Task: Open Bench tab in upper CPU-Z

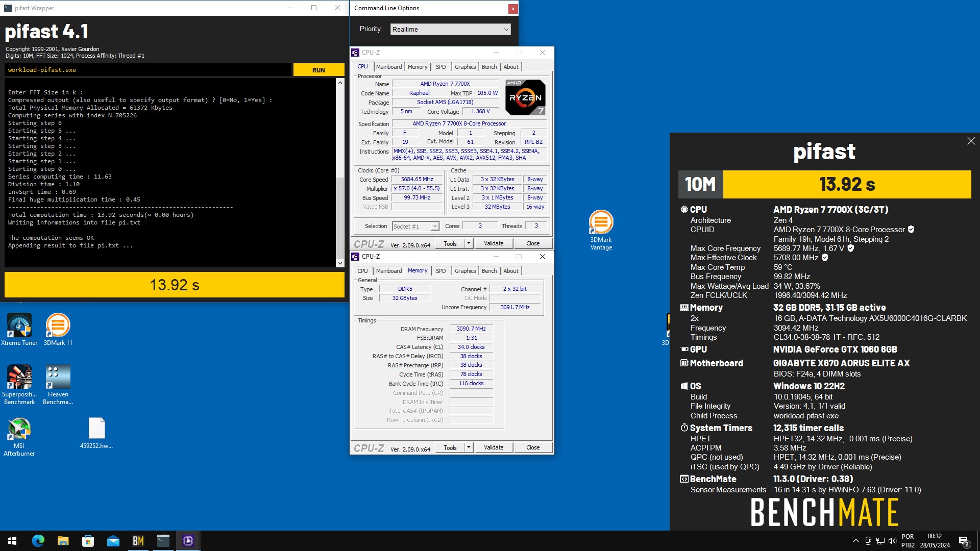Action: pos(489,67)
